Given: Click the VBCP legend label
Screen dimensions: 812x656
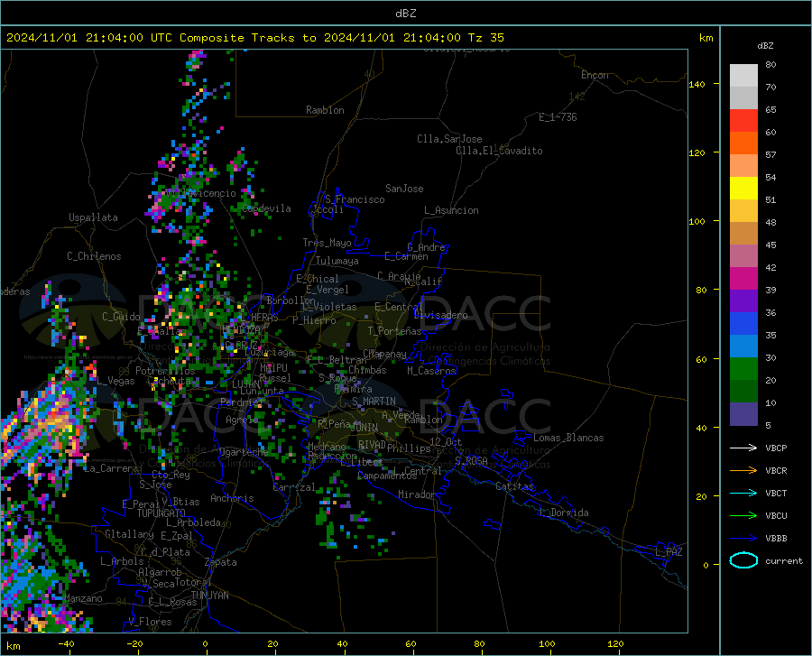Looking at the screenshot, I should point(776,448).
